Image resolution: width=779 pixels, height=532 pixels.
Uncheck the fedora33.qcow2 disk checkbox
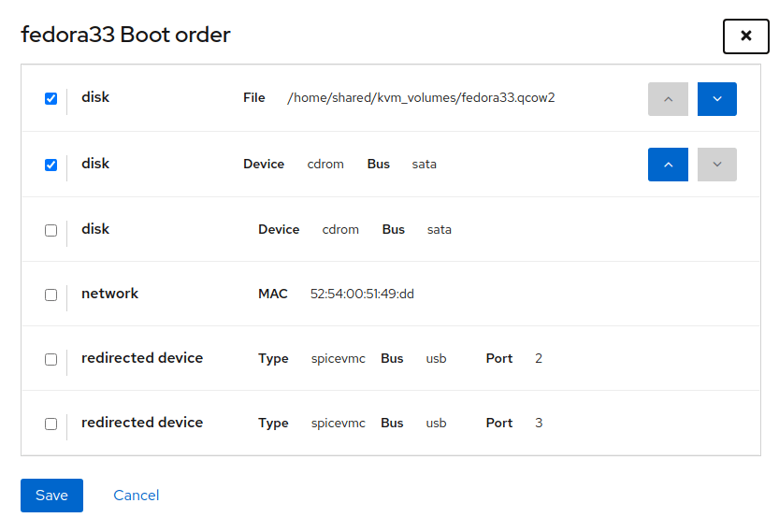coord(50,98)
